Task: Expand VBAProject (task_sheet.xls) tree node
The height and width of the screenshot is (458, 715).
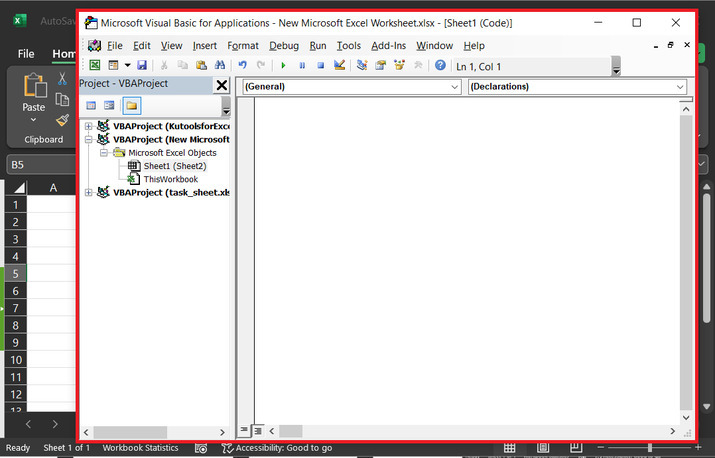Action: [x=89, y=193]
